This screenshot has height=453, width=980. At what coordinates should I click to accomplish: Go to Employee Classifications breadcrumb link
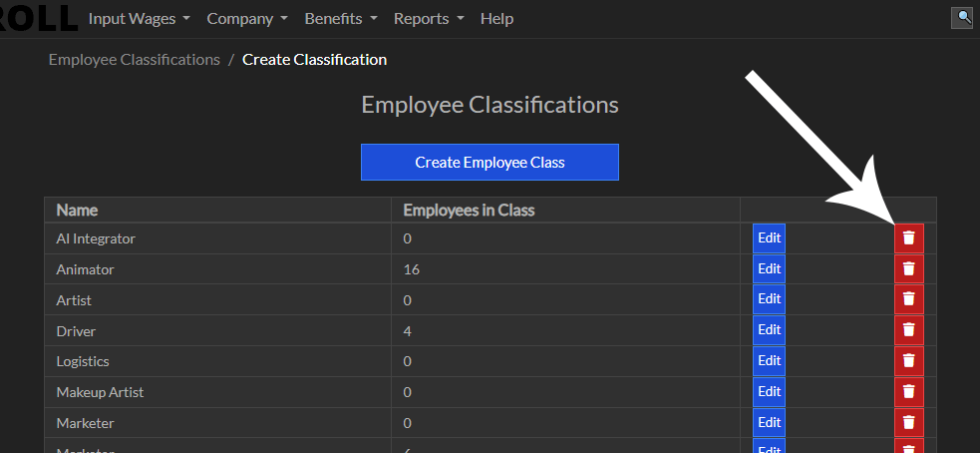point(134,60)
